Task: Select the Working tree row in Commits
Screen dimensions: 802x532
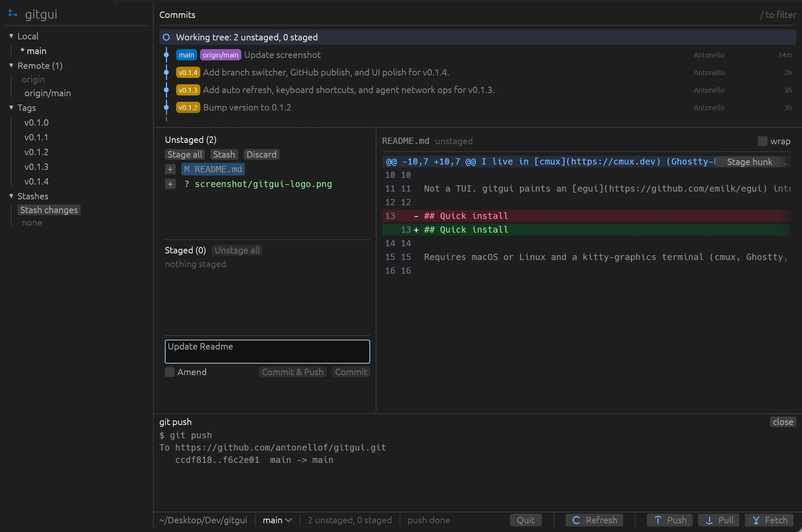Action: point(477,37)
